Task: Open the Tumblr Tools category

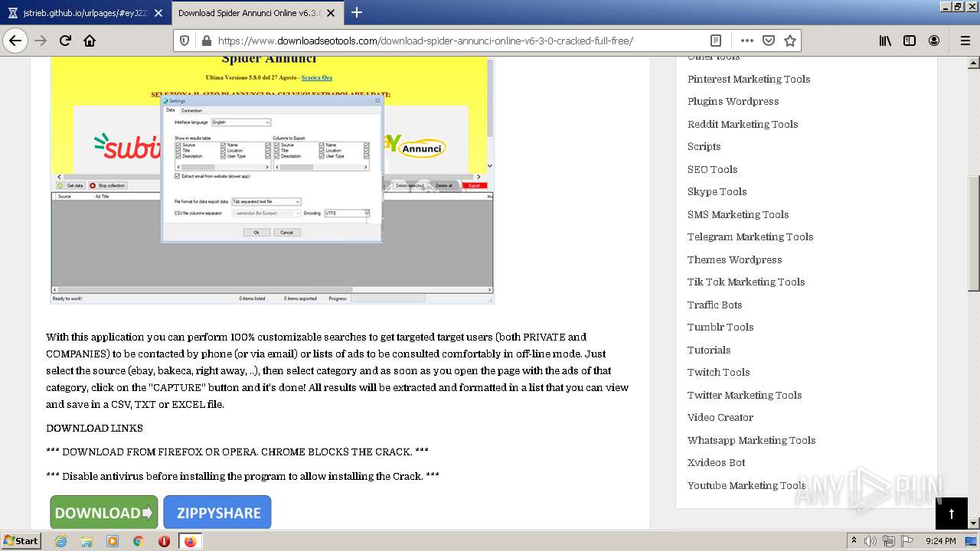Action: pyautogui.click(x=720, y=327)
